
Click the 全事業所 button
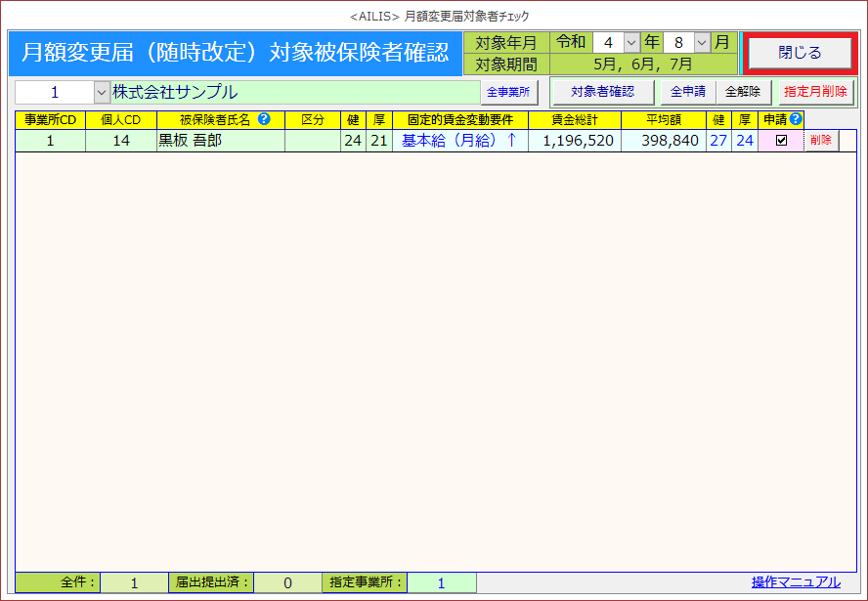click(508, 93)
